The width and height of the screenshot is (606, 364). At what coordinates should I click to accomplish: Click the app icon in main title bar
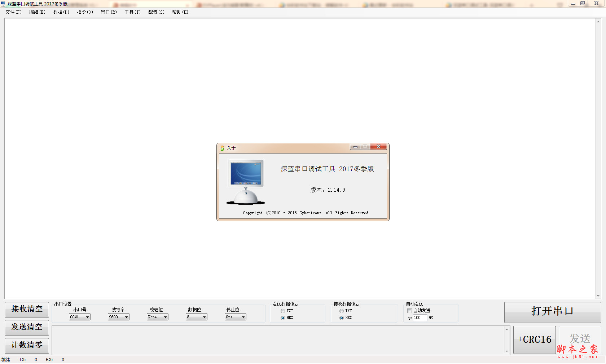3,4
